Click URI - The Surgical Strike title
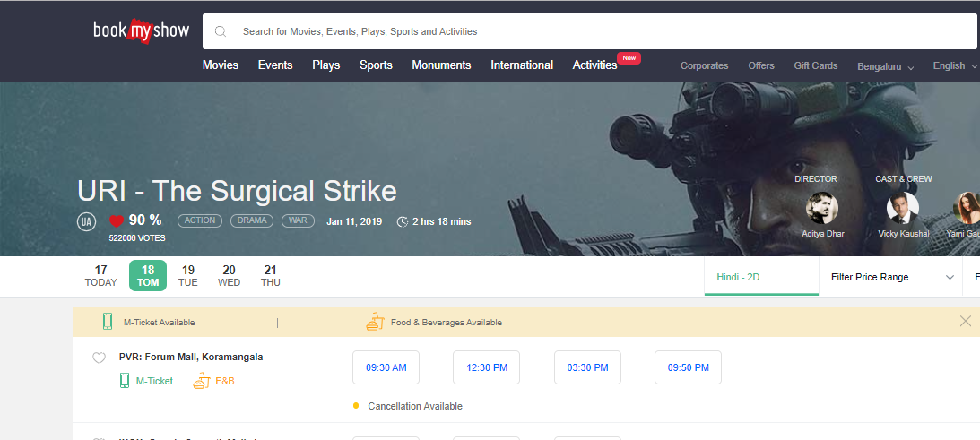This screenshot has width=980, height=440. tap(237, 191)
